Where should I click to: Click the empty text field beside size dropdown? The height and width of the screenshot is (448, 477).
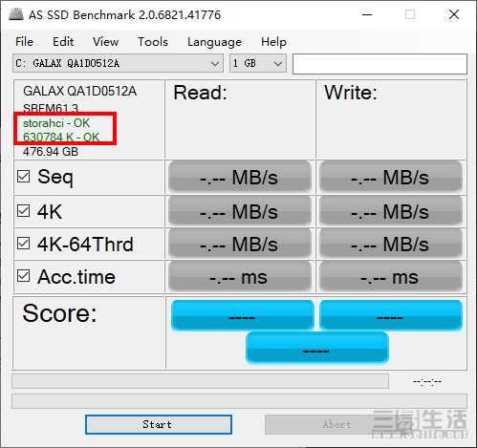click(379, 64)
